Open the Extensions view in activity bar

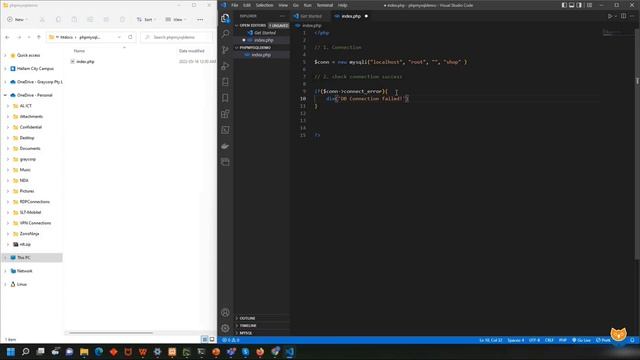point(225,114)
